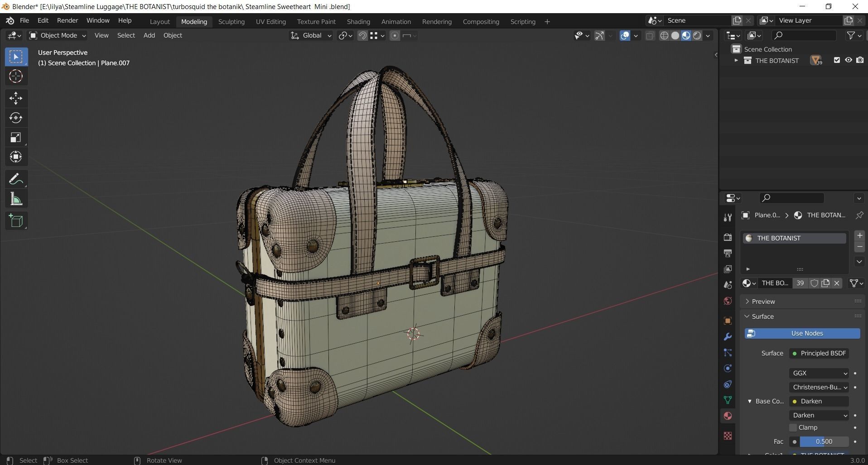Uncheck THE BOTANIST collection exclude checkbox

837,60
